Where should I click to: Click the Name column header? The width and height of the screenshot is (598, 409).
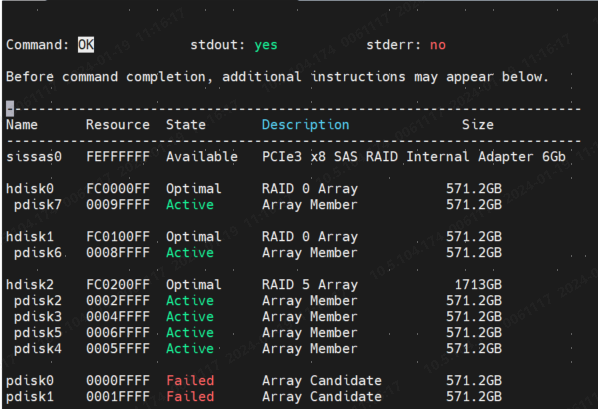coord(22,125)
